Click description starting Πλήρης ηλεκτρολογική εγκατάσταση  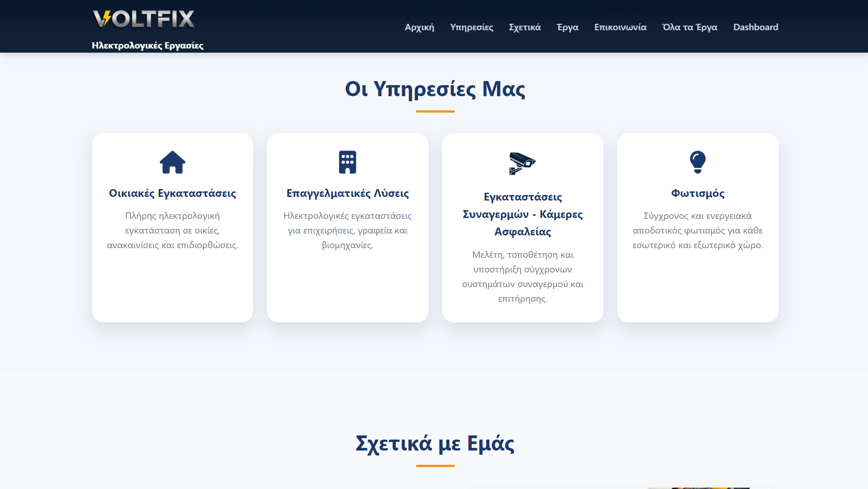(x=173, y=230)
